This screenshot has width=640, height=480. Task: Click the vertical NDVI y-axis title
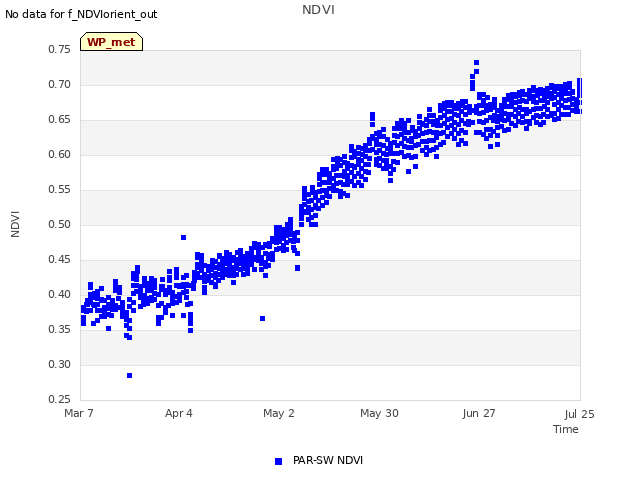coord(15,224)
